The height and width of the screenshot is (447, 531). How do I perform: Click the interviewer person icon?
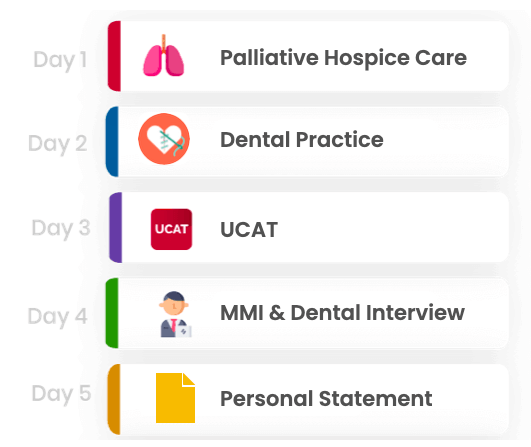[175, 314]
